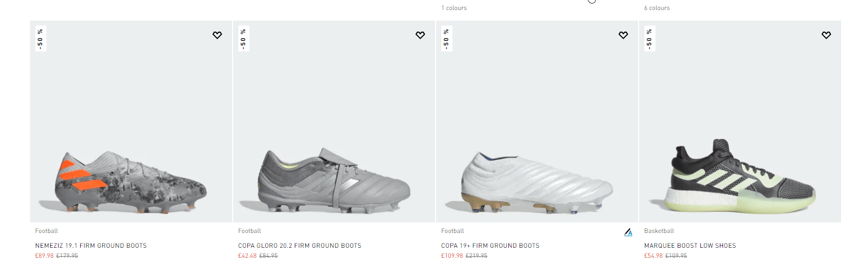
Task: Click the -50% badge on Marquee Boost
Action: 650,39
